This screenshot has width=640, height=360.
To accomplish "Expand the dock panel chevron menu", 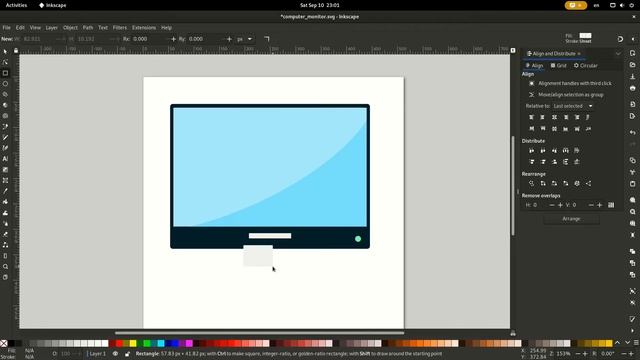I will (618, 54).
